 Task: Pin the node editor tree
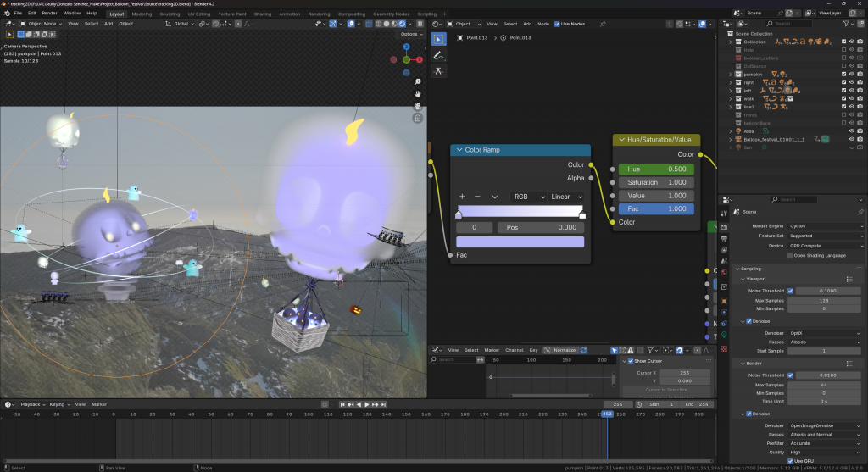click(603, 24)
